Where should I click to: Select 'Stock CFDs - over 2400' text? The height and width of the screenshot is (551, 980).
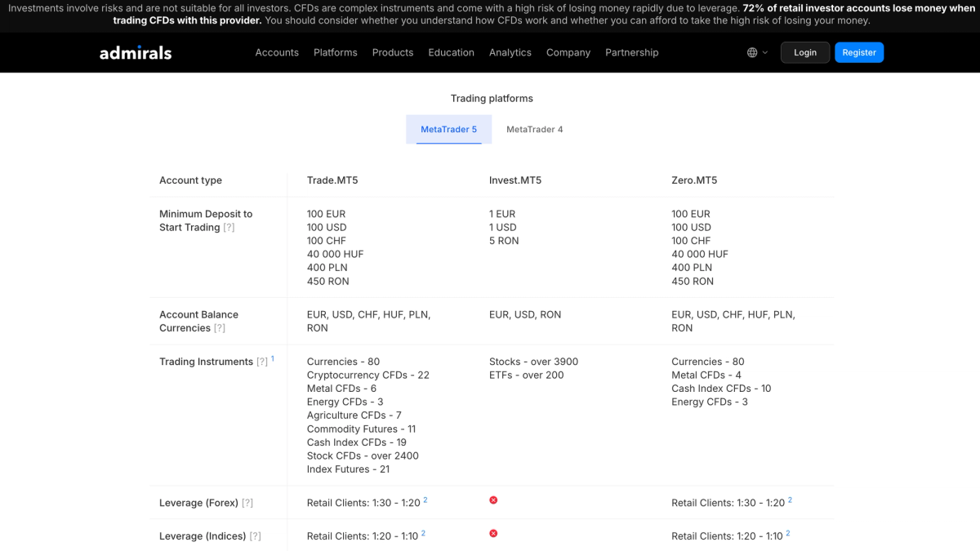coord(363,455)
